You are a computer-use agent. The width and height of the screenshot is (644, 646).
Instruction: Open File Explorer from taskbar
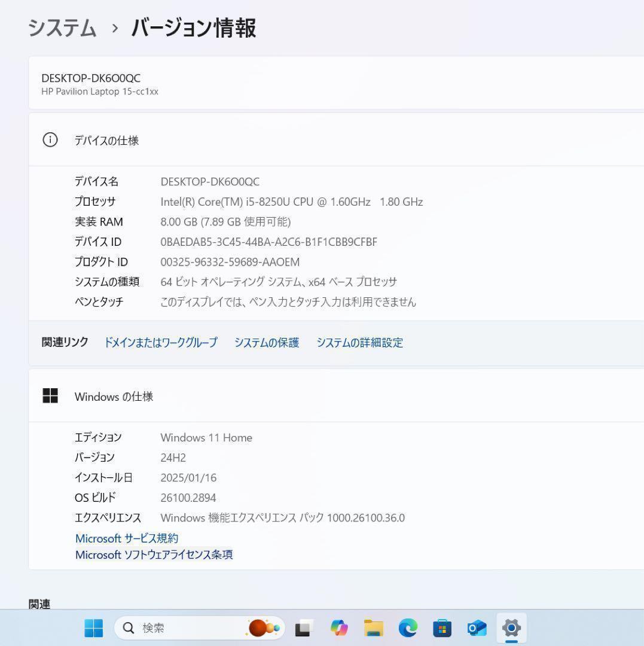(374, 628)
